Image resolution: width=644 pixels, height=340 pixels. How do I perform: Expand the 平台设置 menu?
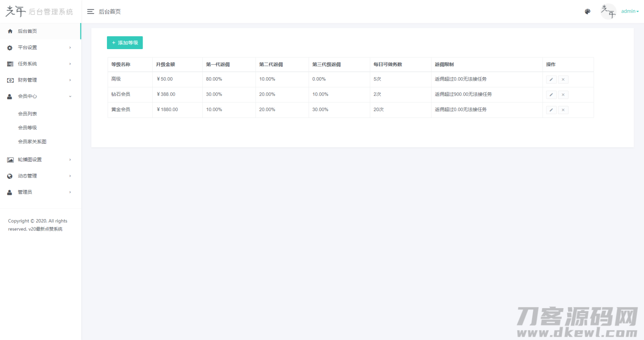(40, 47)
